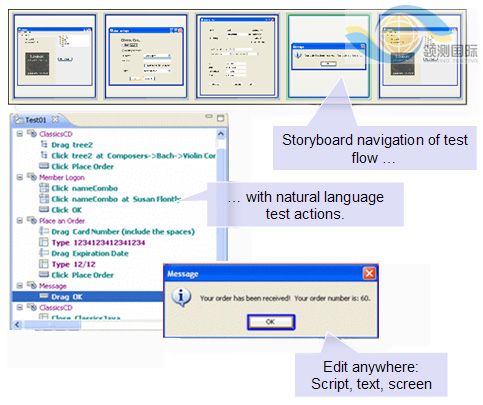Maximize the Test01 editor panel icon
The height and width of the screenshot is (405, 483).
tap(220, 118)
